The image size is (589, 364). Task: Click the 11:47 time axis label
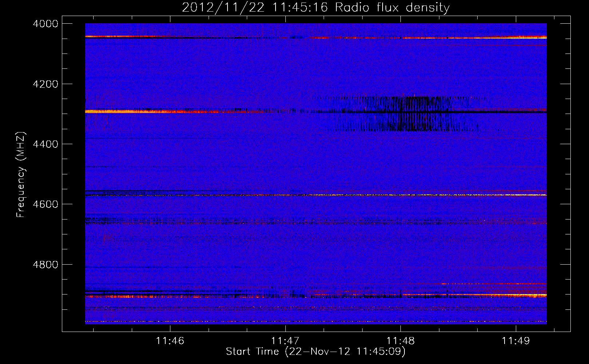[x=285, y=341]
